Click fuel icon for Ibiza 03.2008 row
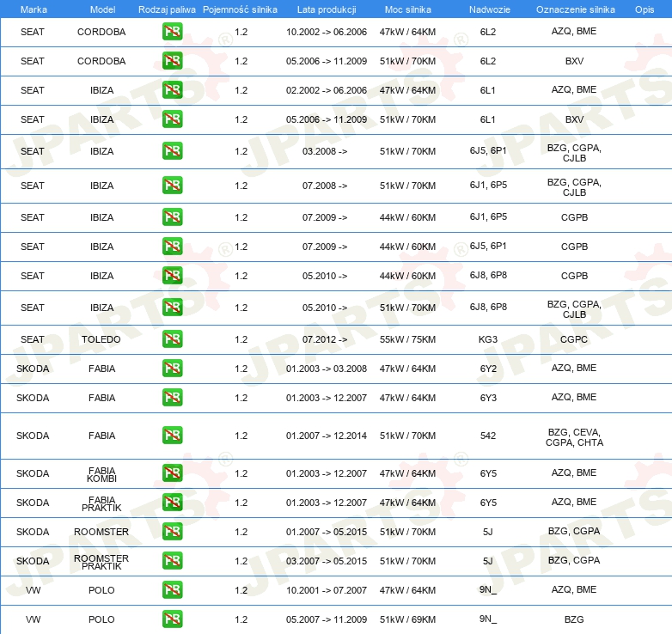The height and width of the screenshot is (634, 672). (x=172, y=151)
